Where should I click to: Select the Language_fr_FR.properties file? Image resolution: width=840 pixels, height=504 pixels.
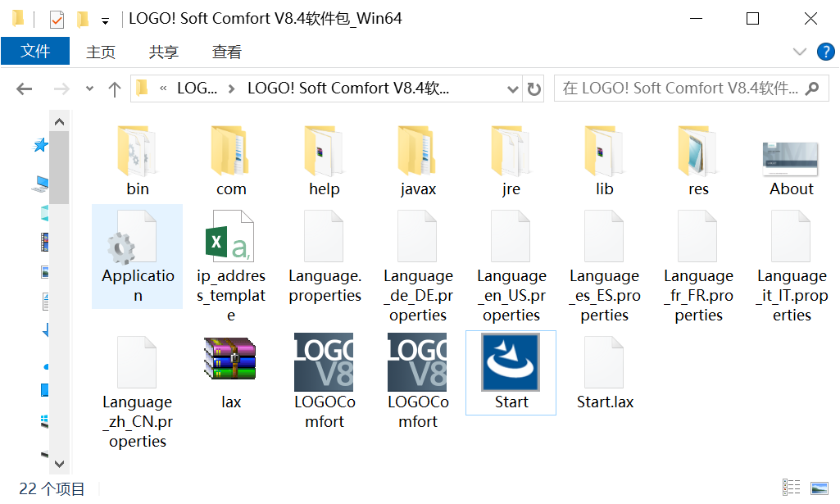tap(698, 266)
